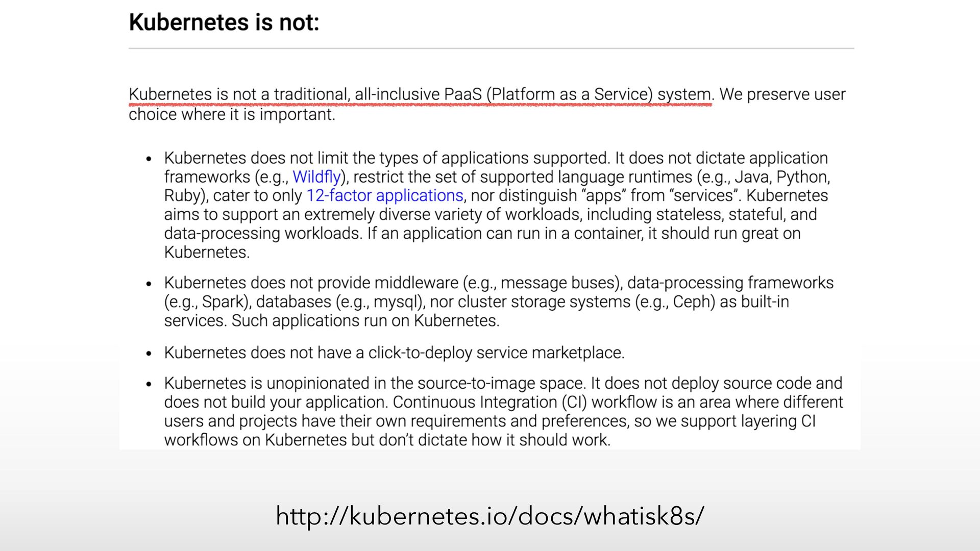Image resolution: width=980 pixels, height=551 pixels.
Task: Click the kubernetes.io/docs/whatisk8s URL text
Action: (x=490, y=515)
